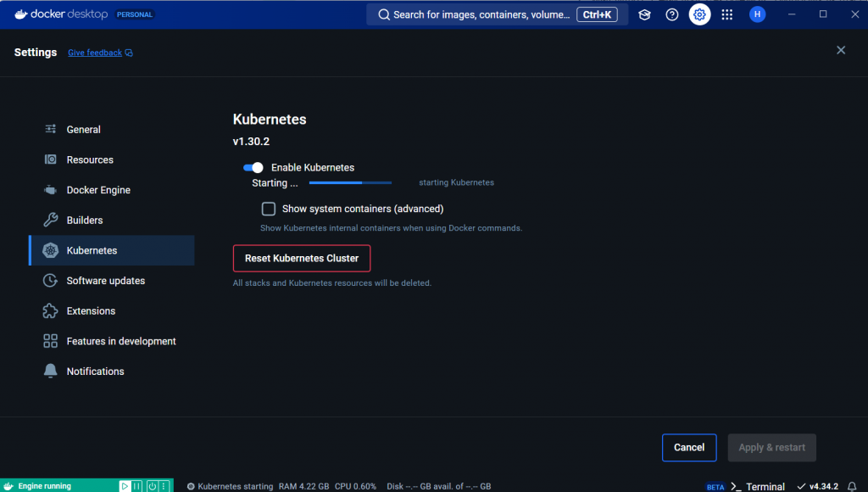Screen dimensions: 868x492
Task: Click the Docker Desktop whale logo
Action: pyautogui.click(x=21, y=14)
